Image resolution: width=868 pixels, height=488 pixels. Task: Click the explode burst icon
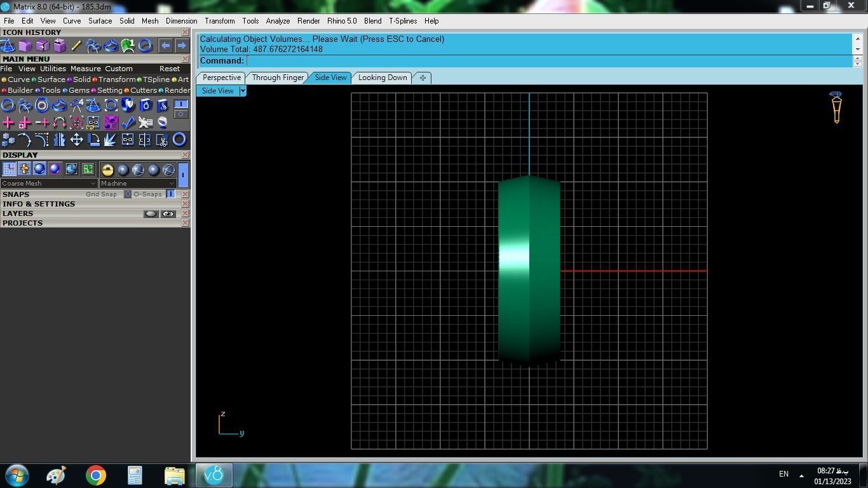(111, 140)
